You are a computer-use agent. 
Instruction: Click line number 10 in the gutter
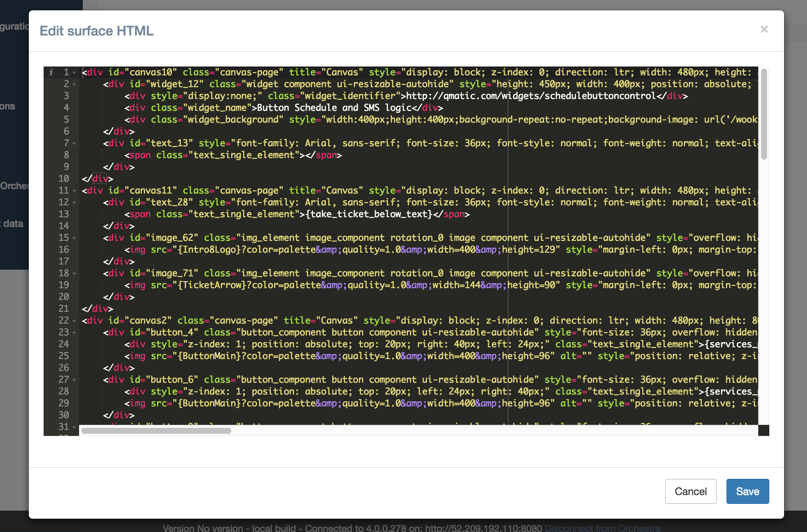64,179
